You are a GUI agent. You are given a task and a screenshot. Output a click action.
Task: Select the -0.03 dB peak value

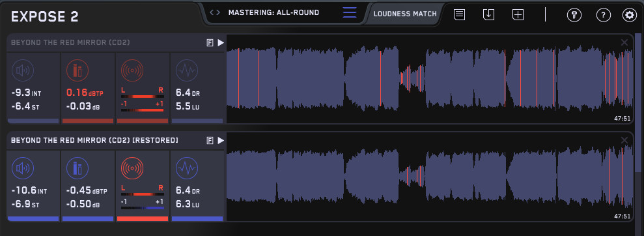83,107
